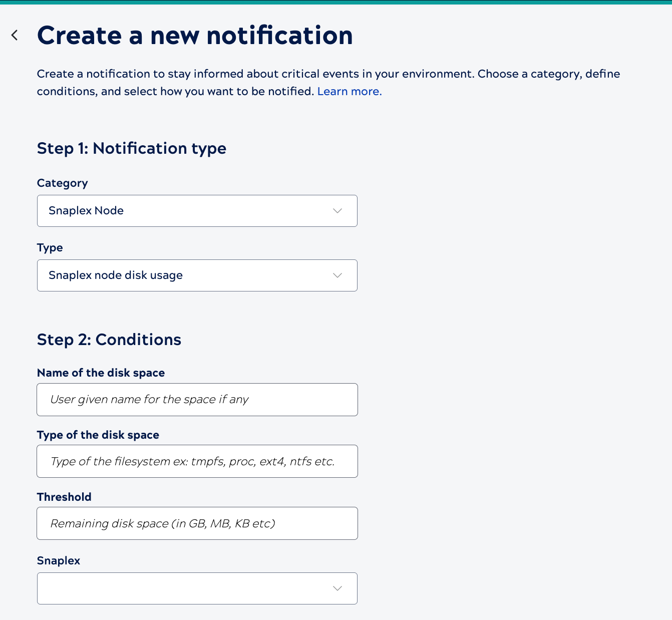Open the Snaplex Node category selector
This screenshot has height=620, width=672.
197,211
